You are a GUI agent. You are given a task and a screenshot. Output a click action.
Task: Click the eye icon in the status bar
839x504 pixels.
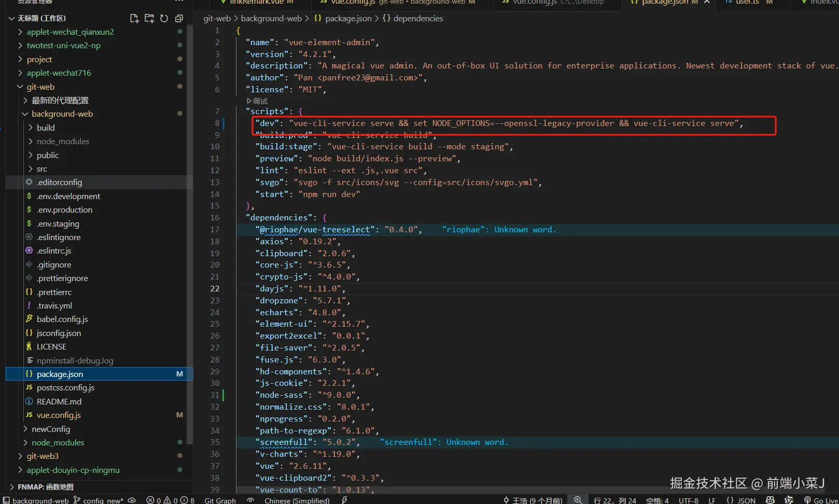250,500
